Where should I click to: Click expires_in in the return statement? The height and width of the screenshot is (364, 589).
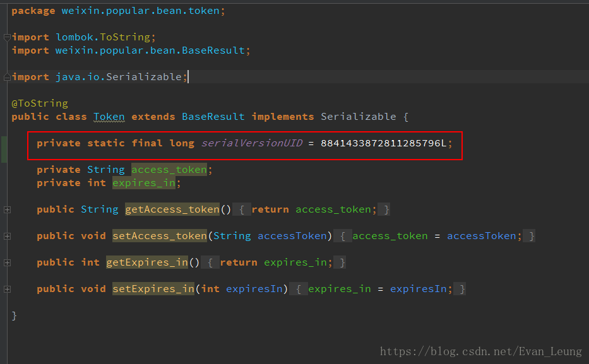click(x=295, y=262)
